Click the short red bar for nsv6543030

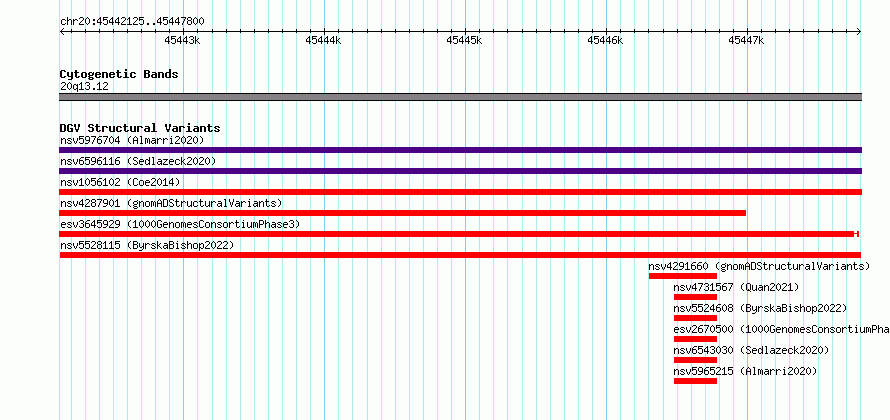click(695, 360)
